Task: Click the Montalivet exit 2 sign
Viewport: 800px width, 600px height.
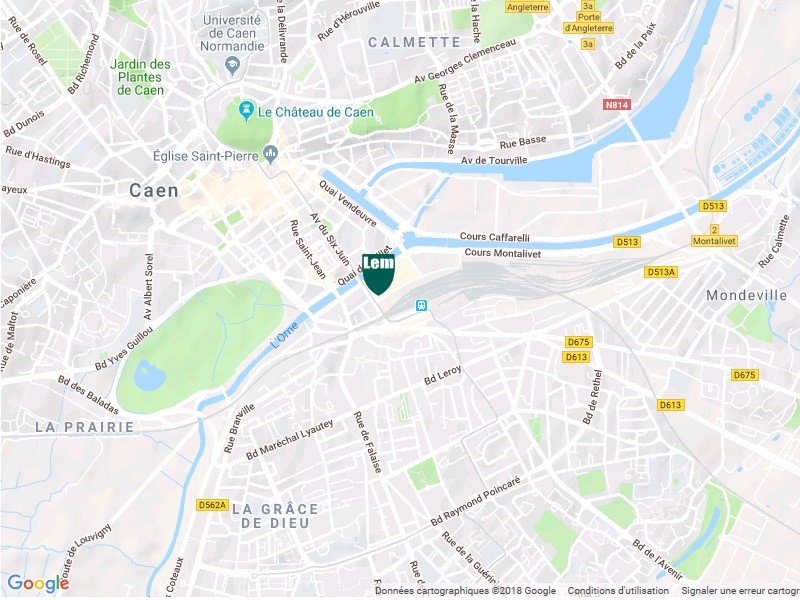Action: click(x=714, y=235)
